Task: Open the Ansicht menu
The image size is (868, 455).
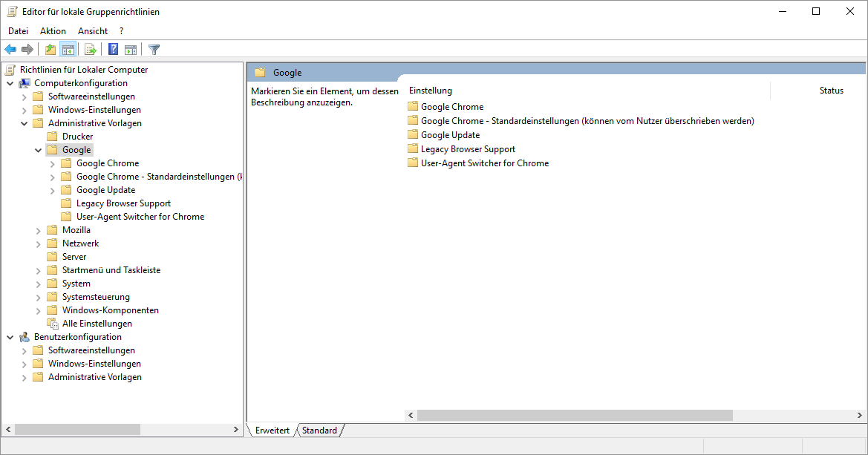Action: [x=93, y=31]
